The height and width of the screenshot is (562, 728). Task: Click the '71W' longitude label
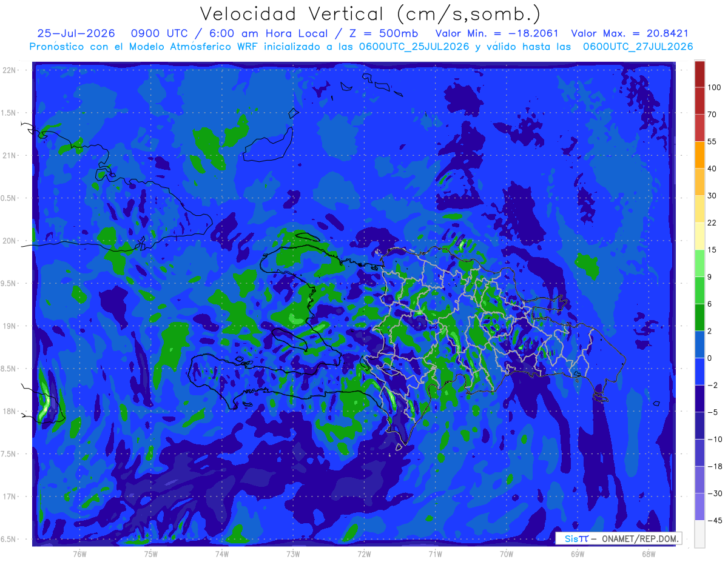click(435, 554)
